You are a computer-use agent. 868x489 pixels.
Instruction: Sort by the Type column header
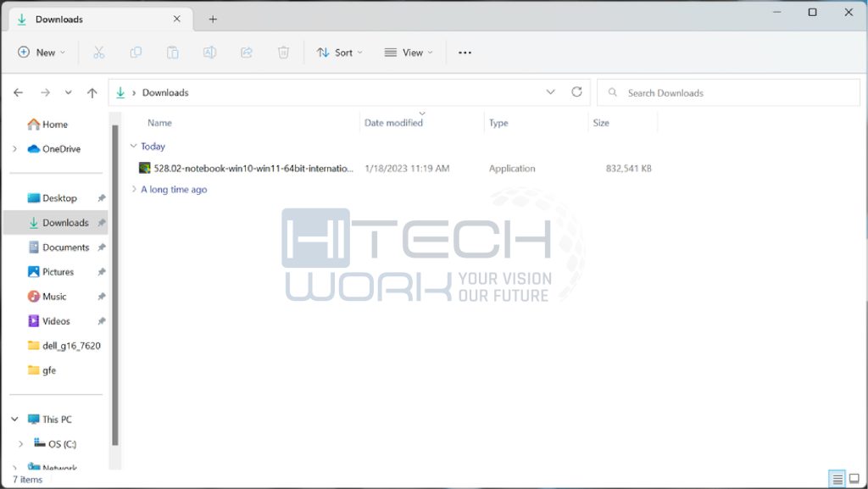click(498, 123)
